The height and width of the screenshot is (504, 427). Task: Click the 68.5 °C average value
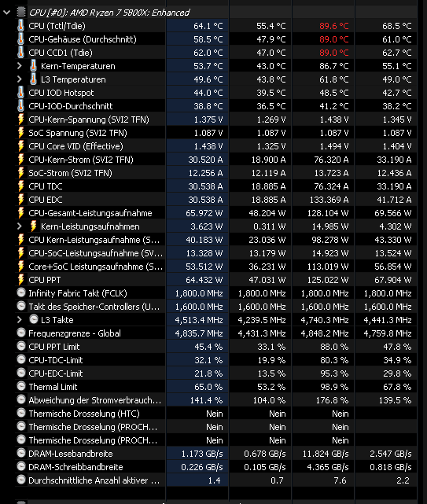coord(397,26)
